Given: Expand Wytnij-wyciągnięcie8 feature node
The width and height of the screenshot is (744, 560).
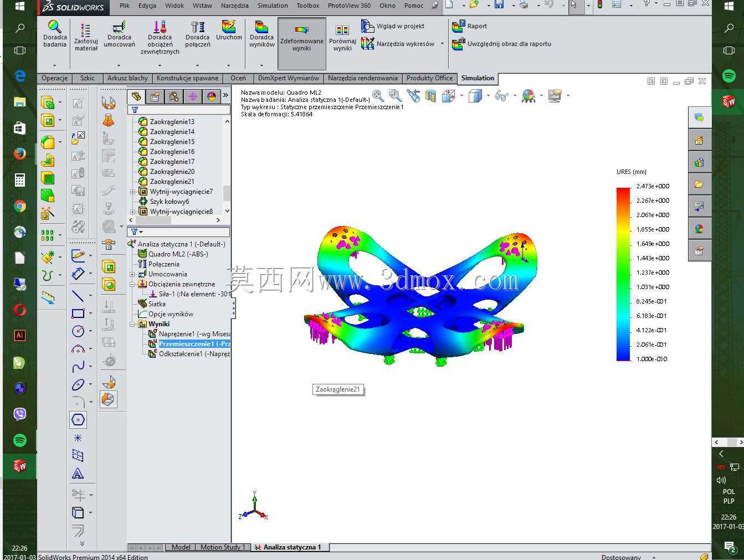Looking at the screenshot, I should (133, 212).
